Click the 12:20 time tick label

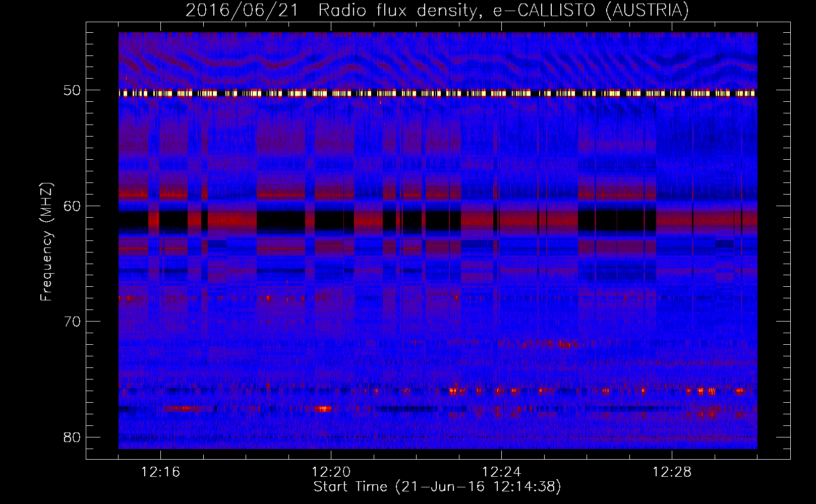pyautogui.click(x=331, y=472)
